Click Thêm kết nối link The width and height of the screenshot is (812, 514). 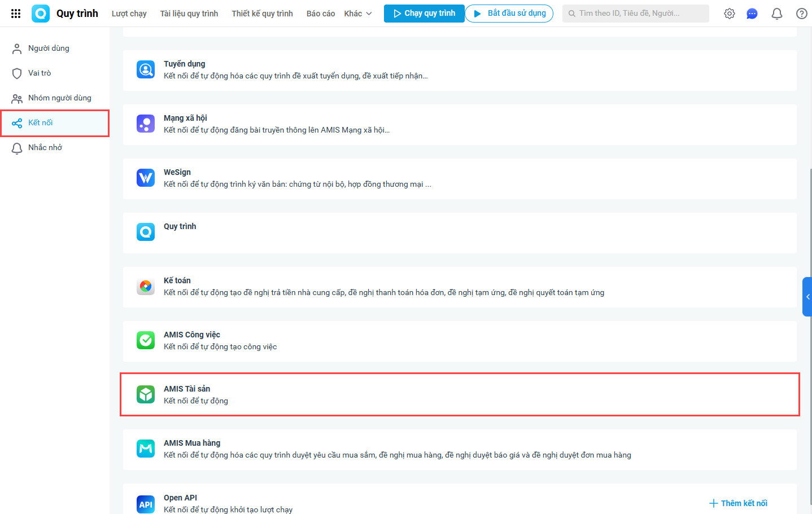[x=739, y=503]
